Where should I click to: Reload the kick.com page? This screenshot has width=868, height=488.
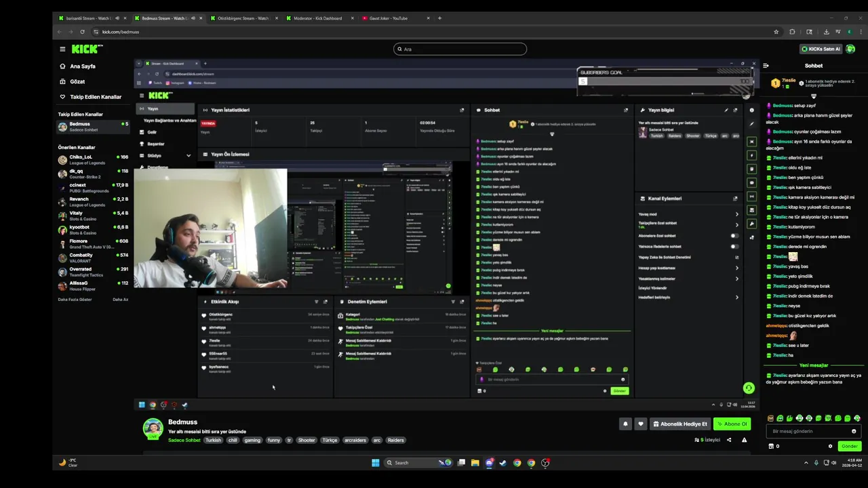83,32
